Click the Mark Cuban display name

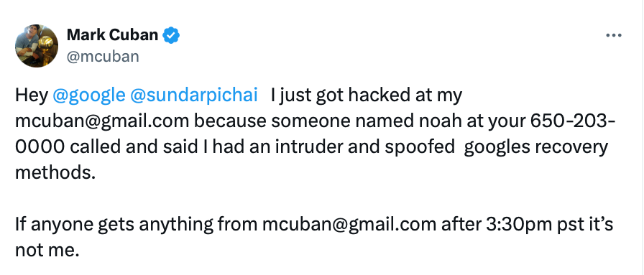[x=112, y=35]
